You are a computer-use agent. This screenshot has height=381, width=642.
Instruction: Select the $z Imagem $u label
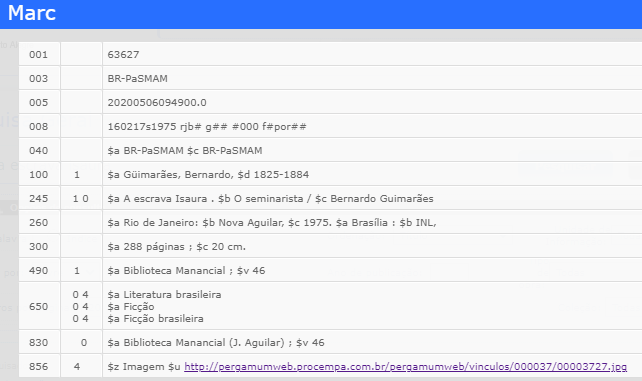click(144, 367)
